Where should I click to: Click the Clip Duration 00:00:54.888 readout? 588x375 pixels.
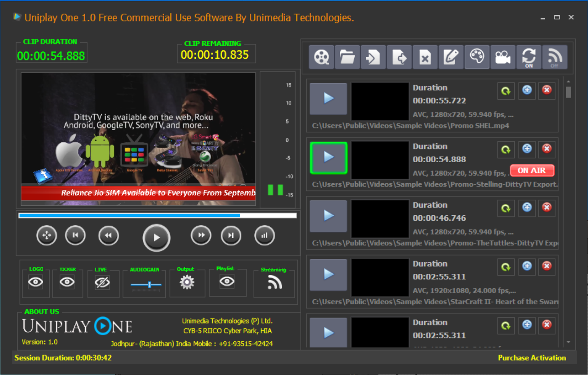(51, 56)
